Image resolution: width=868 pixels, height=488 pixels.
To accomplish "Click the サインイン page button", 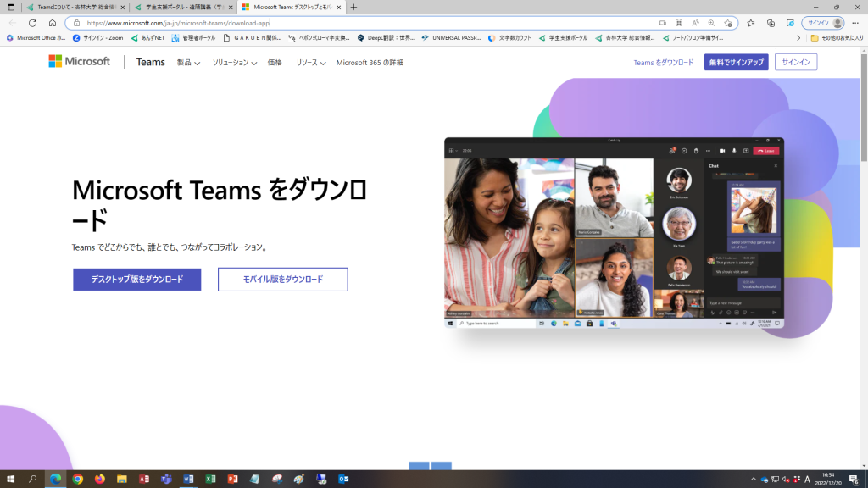I will 795,62.
